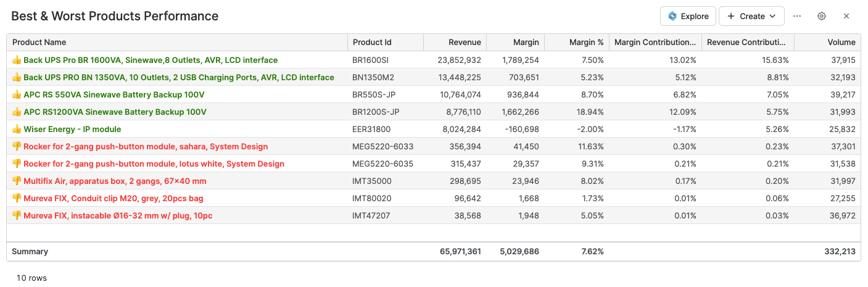
Task: Sort by Product Id column header
Action: (372, 43)
